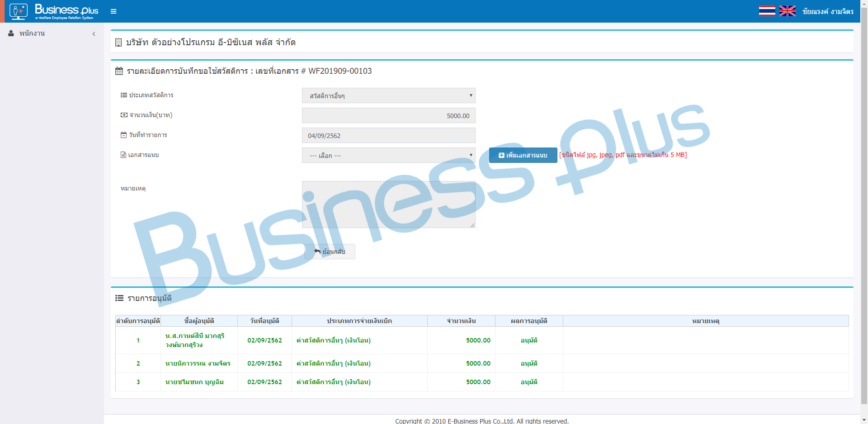Click file type restriction note in red
This screenshot has width=868, height=424.
coord(623,155)
